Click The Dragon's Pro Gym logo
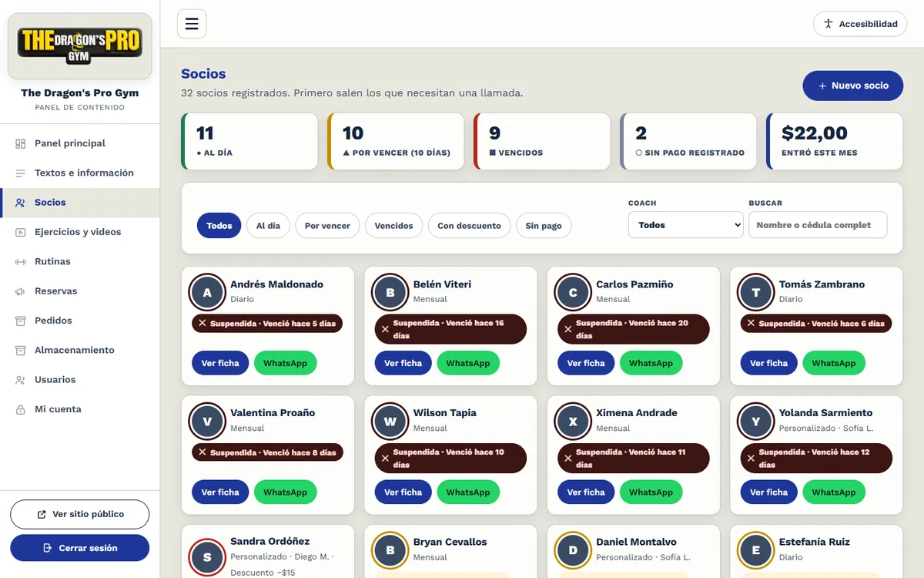Image resolution: width=924 pixels, height=578 pixels. click(x=80, y=46)
